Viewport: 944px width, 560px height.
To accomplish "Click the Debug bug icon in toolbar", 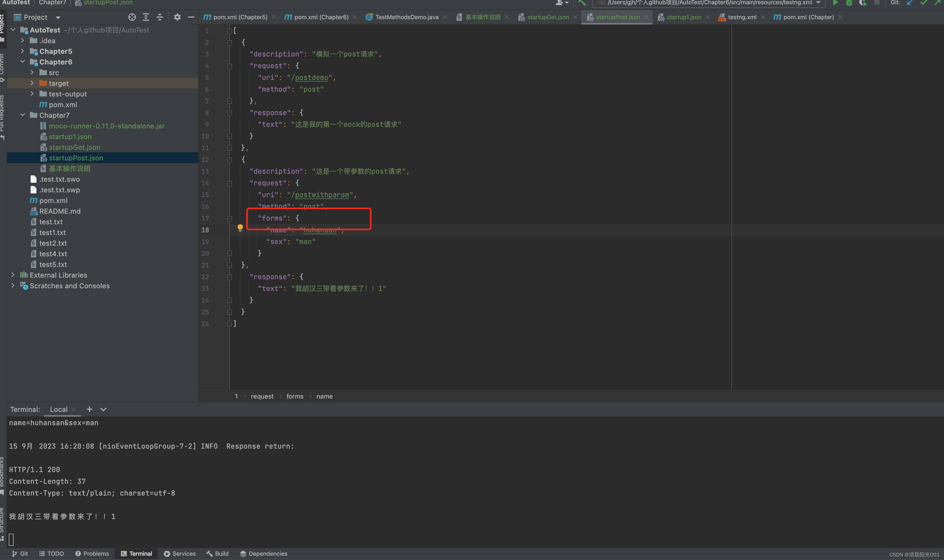I will (849, 3).
